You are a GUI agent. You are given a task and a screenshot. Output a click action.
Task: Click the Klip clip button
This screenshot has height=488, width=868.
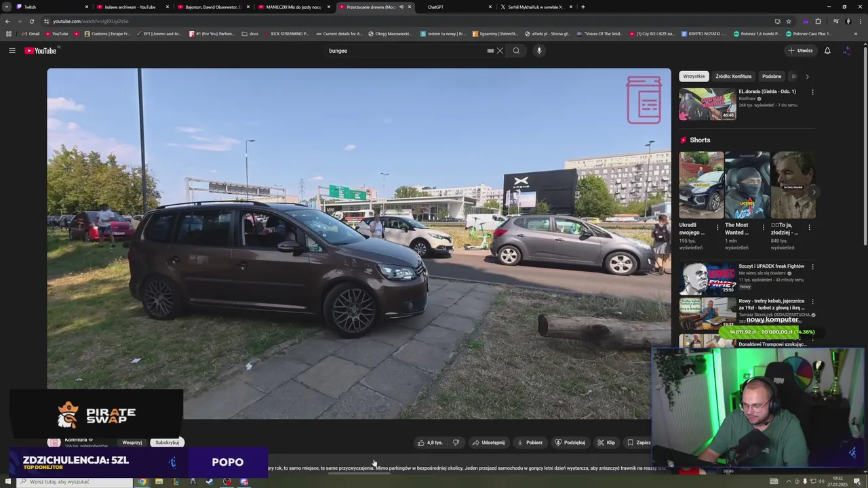pyautogui.click(x=606, y=443)
